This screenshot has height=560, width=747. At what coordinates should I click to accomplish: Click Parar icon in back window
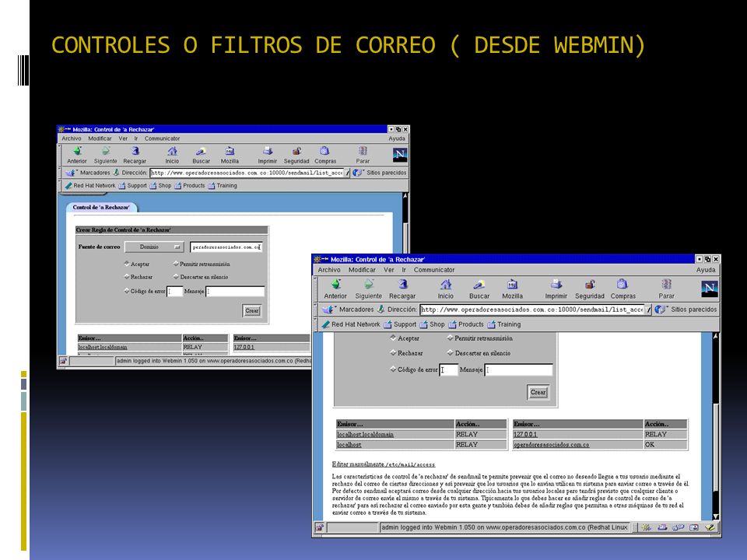[x=363, y=151]
